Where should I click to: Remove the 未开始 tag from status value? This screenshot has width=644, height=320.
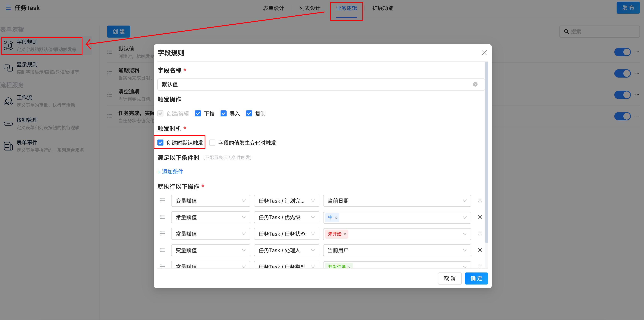click(x=345, y=234)
